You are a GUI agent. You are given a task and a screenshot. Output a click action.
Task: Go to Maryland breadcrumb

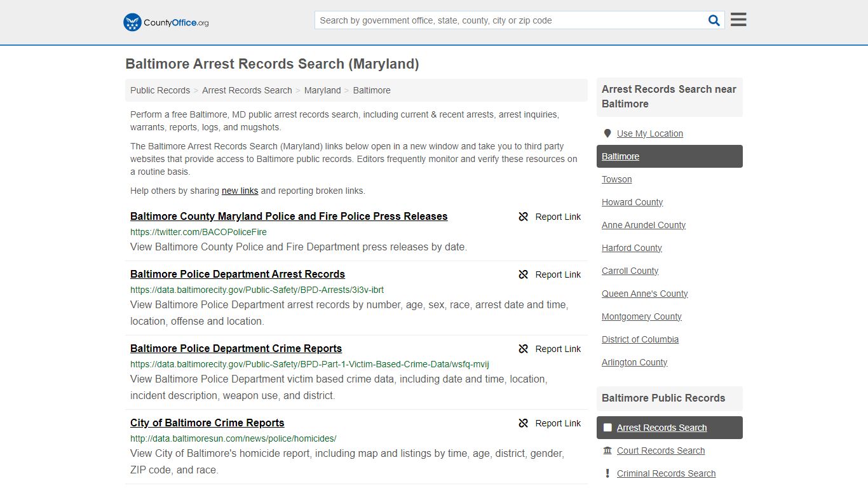tap(322, 90)
